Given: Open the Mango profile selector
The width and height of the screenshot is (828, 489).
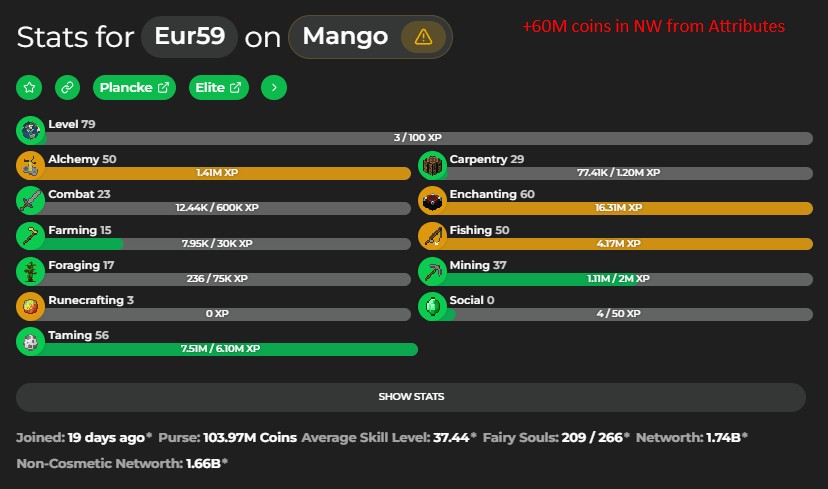Looking at the screenshot, I should pyautogui.click(x=345, y=38).
